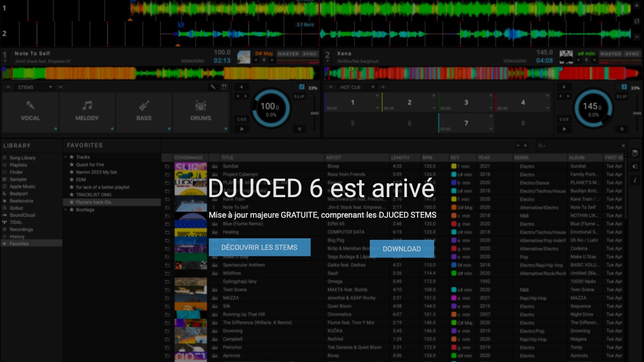644x362 pixels.
Task: Open SoundCloud source
Action: pyautogui.click(x=22, y=215)
